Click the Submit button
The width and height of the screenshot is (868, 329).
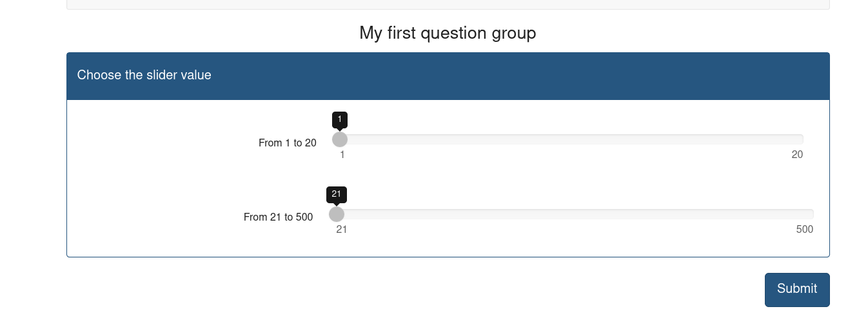pyautogui.click(x=796, y=290)
